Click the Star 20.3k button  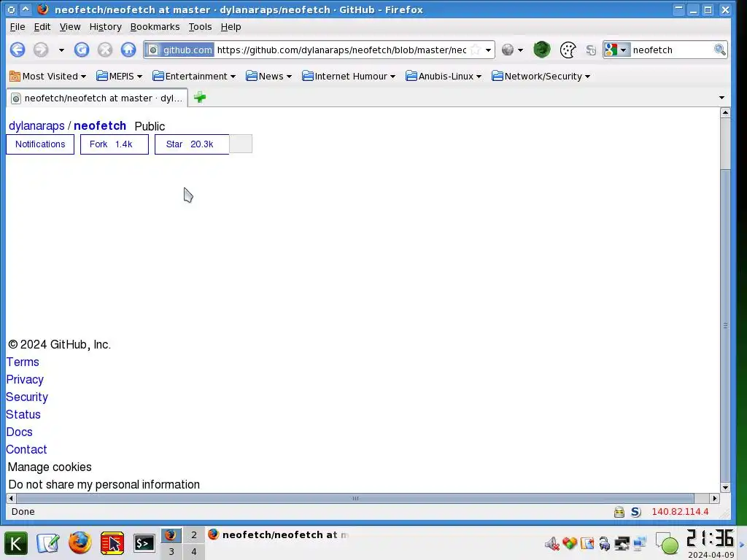tap(192, 144)
